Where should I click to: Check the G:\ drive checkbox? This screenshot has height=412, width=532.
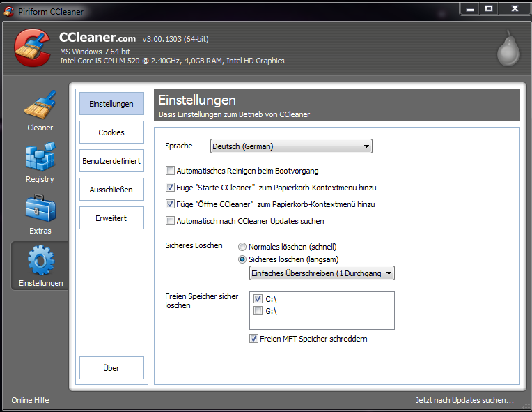tap(258, 311)
